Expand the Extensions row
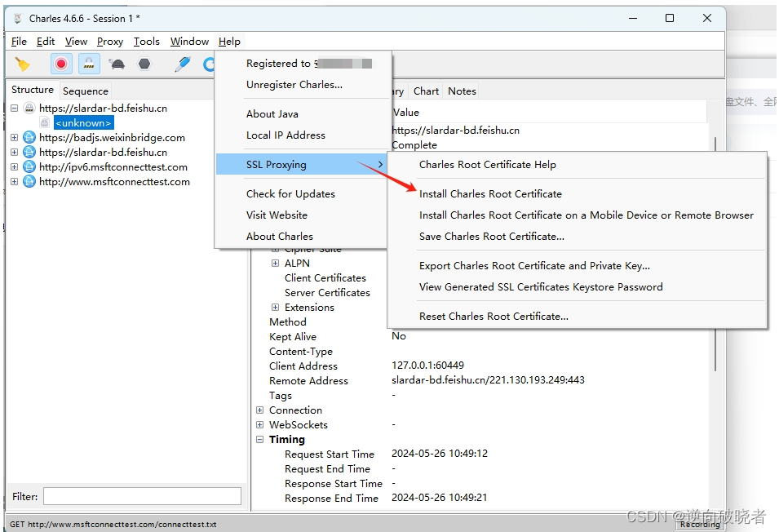779x532 pixels. pyautogui.click(x=275, y=308)
